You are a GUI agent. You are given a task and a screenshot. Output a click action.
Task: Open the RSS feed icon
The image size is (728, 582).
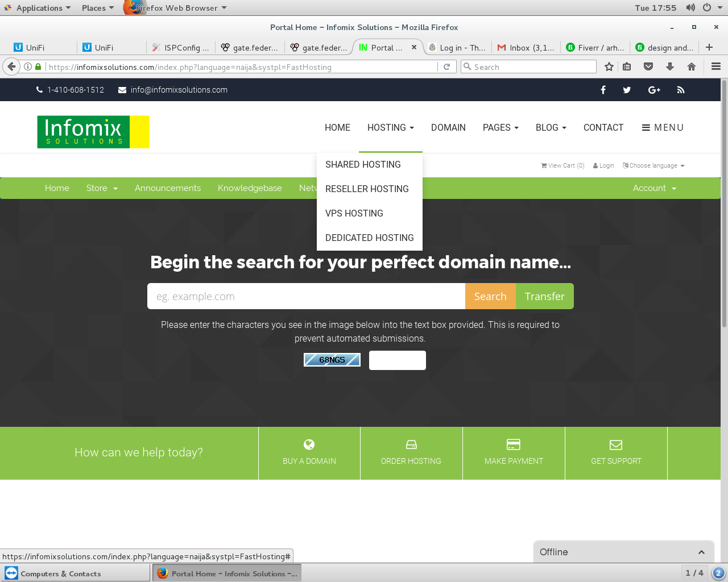click(680, 90)
